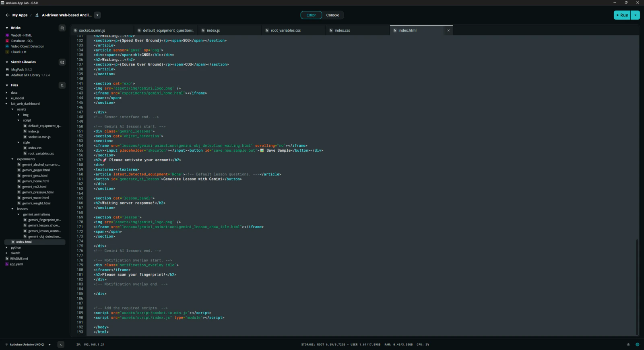Collapse the Bricks section
The image size is (644, 350).
click(7, 28)
